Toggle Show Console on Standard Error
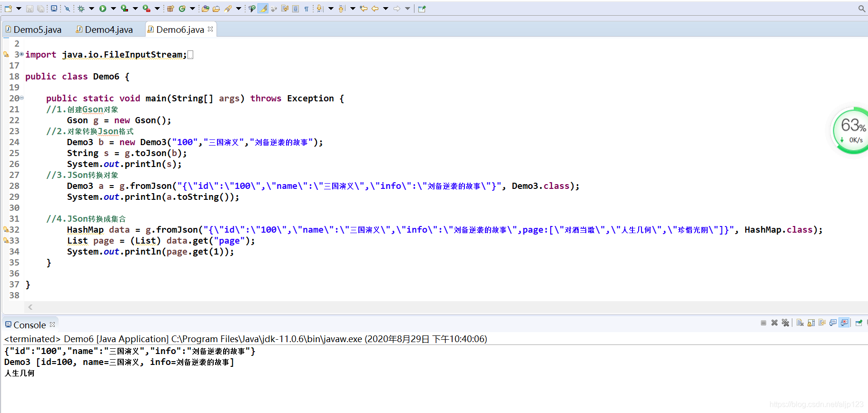Viewport: 868px width, 413px height. point(844,323)
